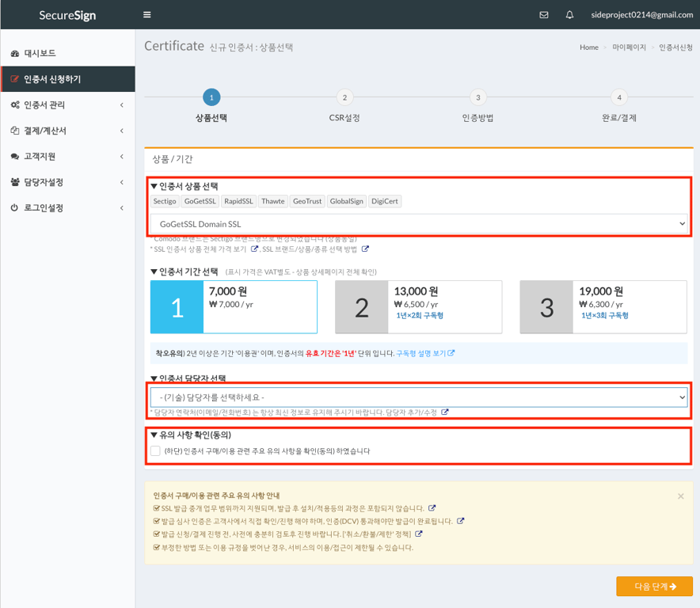Open external link icon after 인증(DCV) notice line

pyautogui.click(x=460, y=520)
